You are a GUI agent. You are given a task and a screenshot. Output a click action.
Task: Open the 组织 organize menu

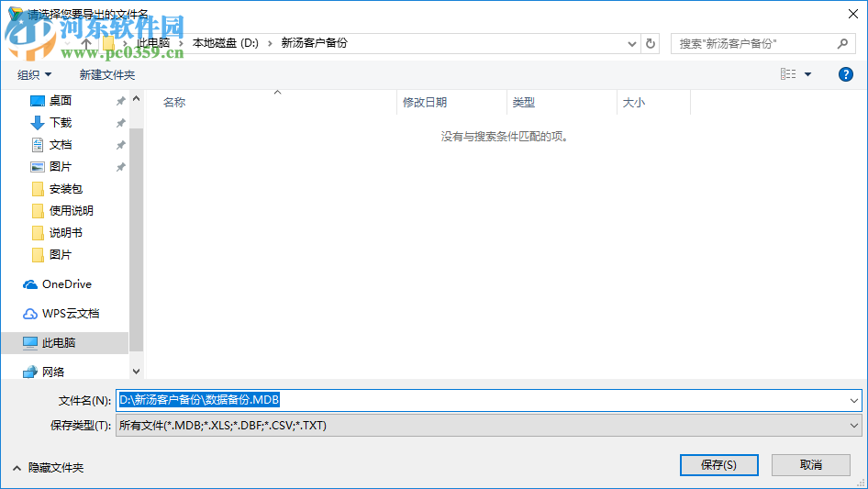coord(34,74)
